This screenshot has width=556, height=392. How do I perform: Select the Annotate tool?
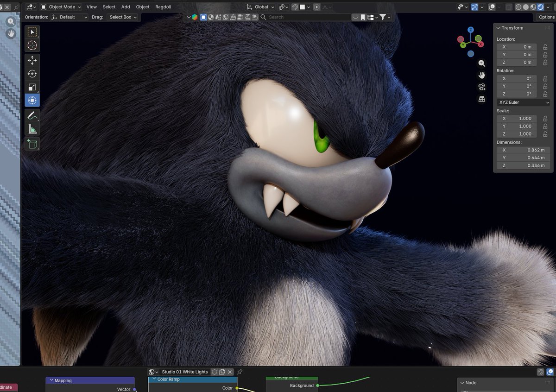[32, 115]
